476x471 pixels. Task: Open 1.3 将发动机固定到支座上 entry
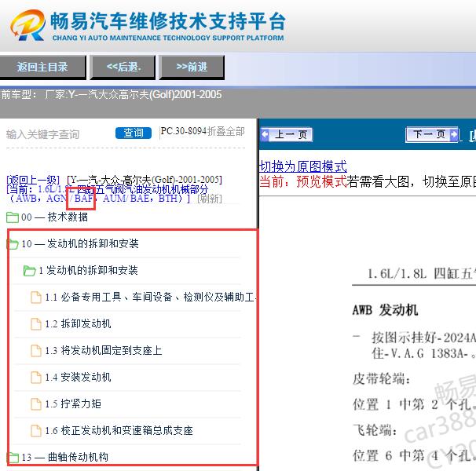click(104, 351)
